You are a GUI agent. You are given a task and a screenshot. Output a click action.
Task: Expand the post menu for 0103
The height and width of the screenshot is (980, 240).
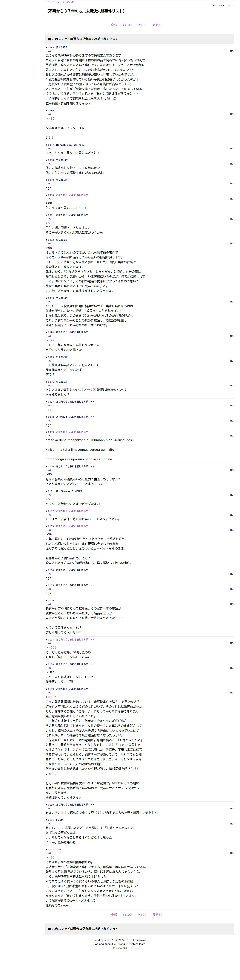point(47,526)
